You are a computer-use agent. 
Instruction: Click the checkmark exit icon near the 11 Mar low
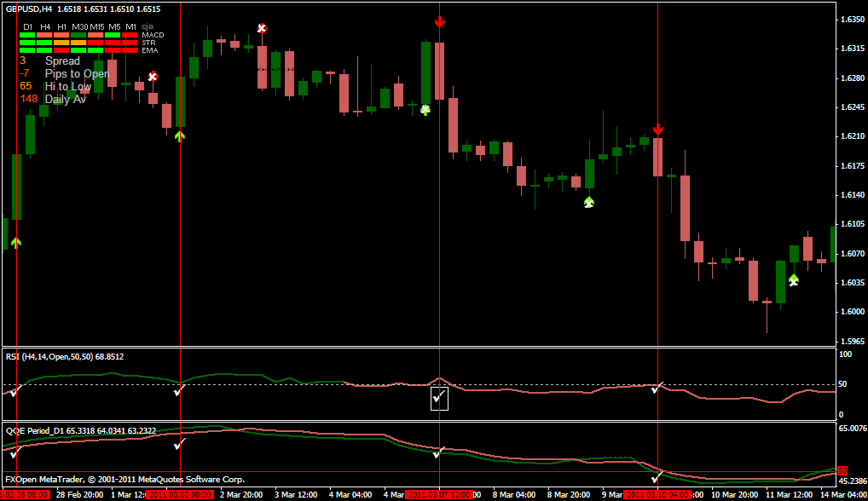tap(794, 279)
